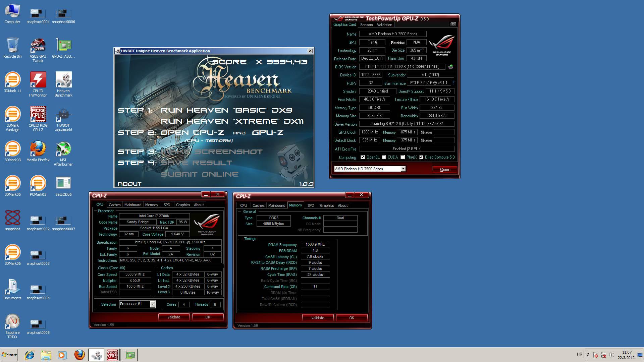Open CPU tab in right CPU-Z
644x362 pixels.
click(x=244, y=205)
